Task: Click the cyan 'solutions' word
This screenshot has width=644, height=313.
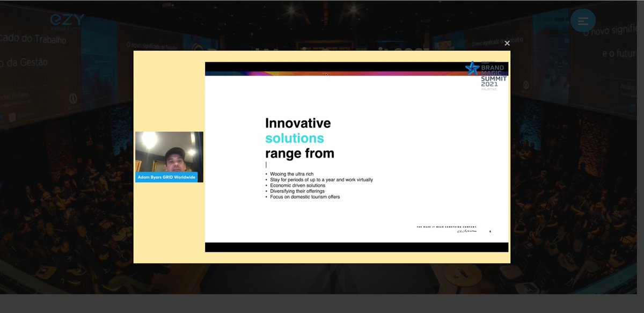Action: tap(295, 139)
